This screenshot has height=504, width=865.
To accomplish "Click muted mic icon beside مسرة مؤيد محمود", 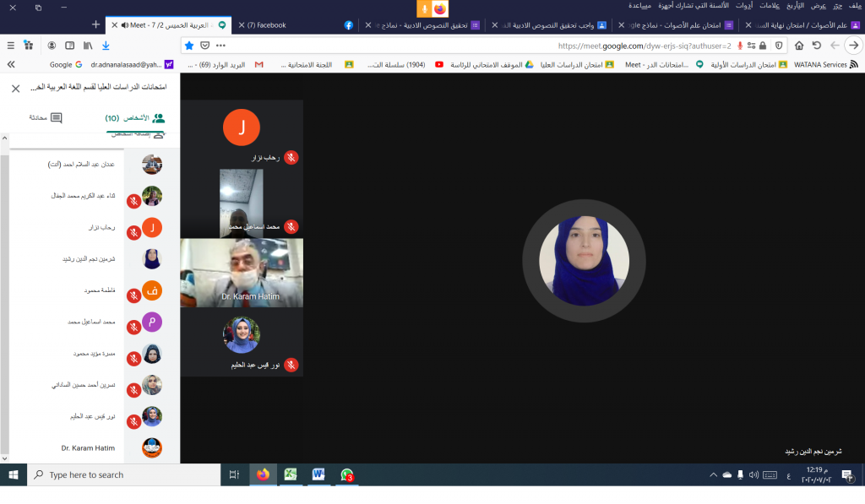I will (x=133, y=359).
